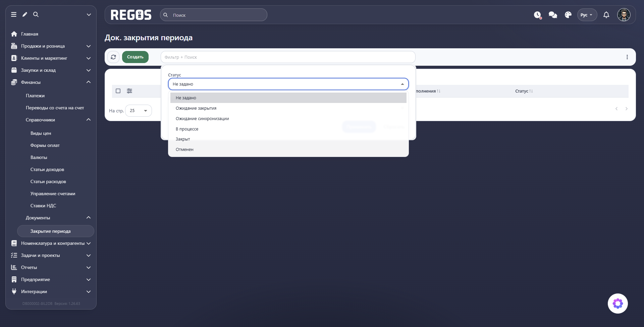Select Отменен status option
Viewport: 644px width, 327px height.
tap(288, 150)
